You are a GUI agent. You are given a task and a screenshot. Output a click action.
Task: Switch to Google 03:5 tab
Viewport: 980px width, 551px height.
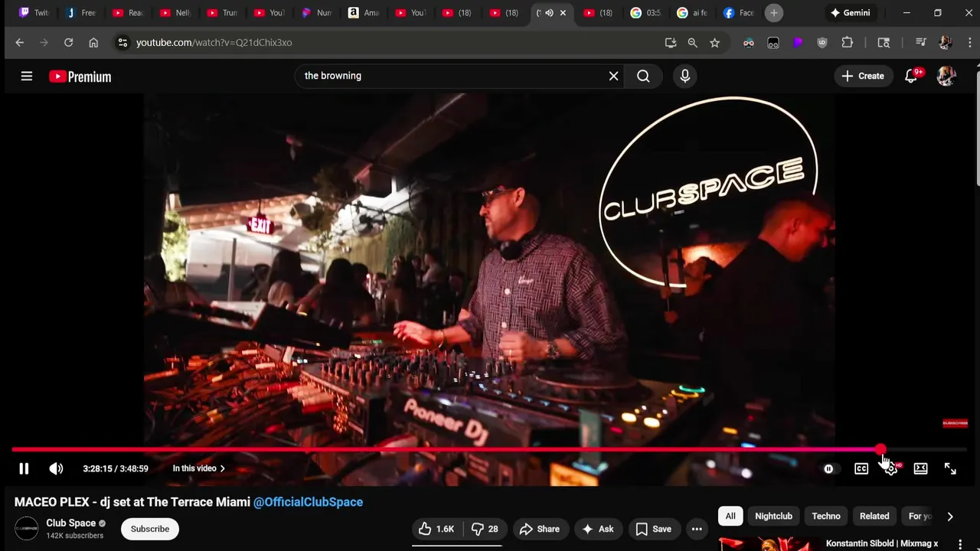click(x=645, y=13)
